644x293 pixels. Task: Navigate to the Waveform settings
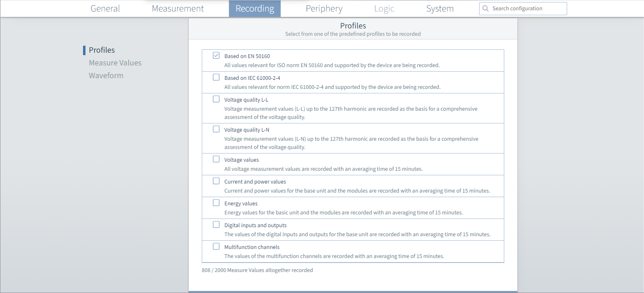tap(106, 75)
